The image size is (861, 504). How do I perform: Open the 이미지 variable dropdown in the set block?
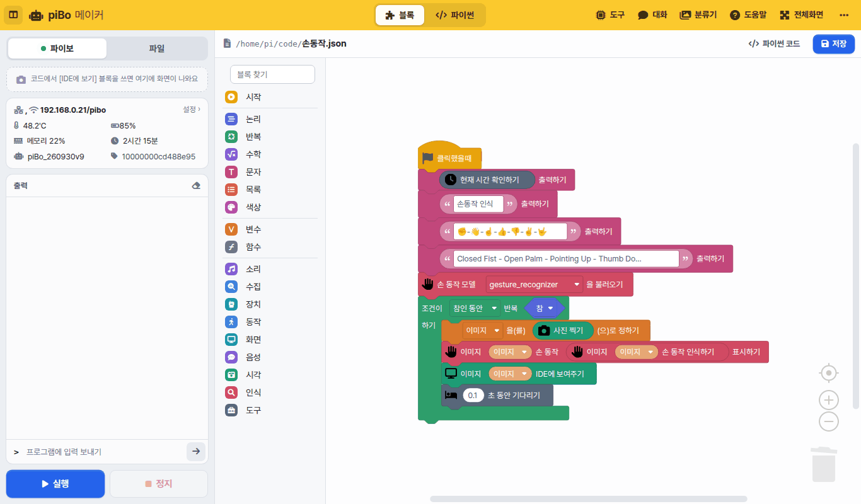[482, 330]
